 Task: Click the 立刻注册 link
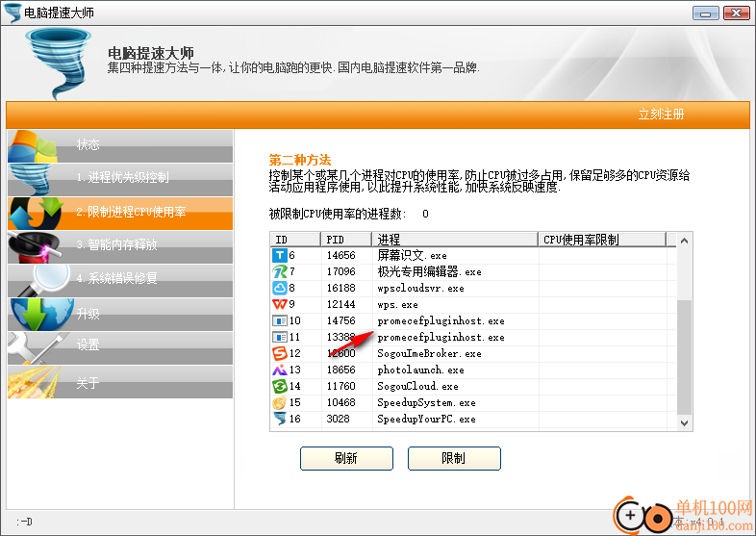tap(661, 115)
